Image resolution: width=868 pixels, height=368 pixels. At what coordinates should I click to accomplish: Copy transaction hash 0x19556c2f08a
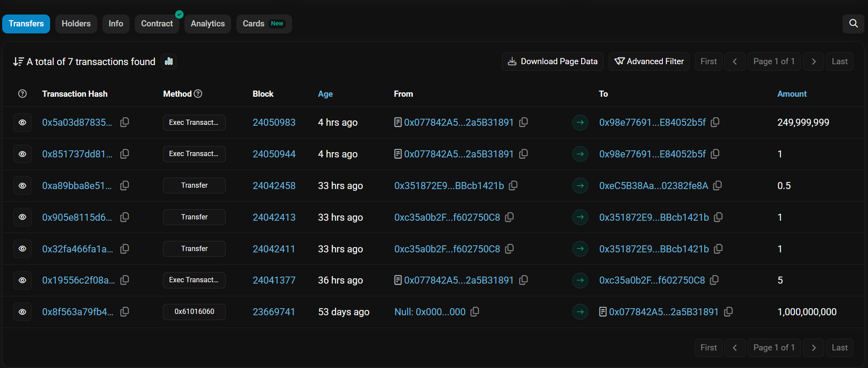click(x=125, y=280)
